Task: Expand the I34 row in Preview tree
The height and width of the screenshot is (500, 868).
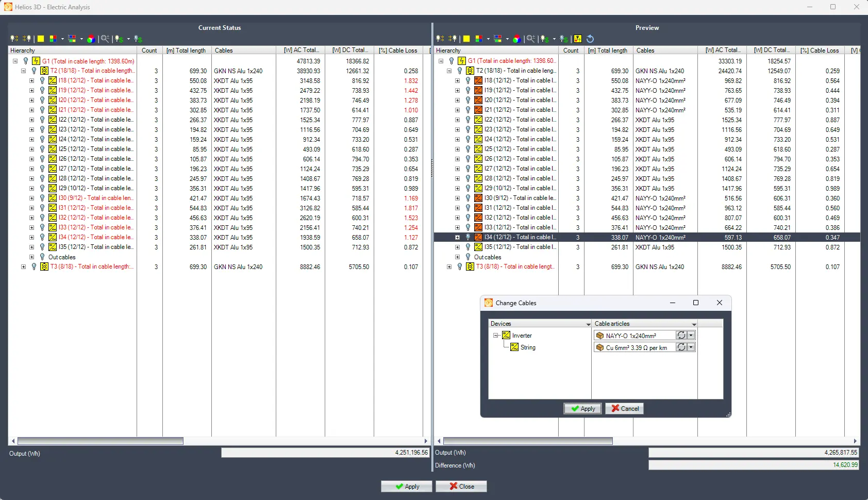Action: coord(457,237)
